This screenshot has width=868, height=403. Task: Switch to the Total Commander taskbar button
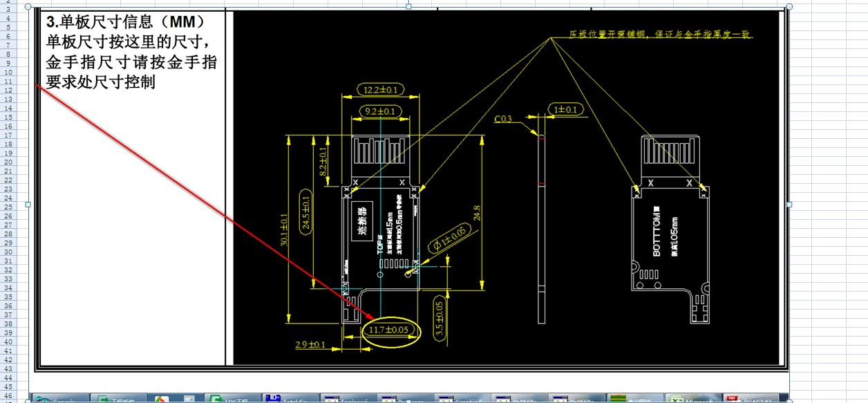pyautogui.click(x=291, y=399)
